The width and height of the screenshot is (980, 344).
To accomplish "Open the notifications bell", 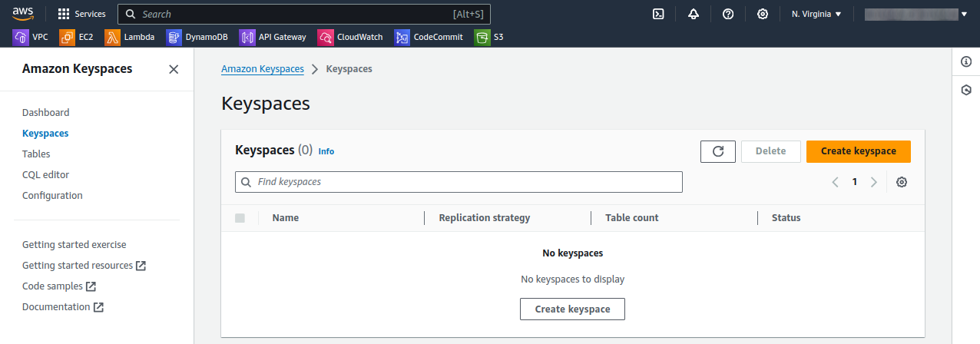I will click(x=694, y=14).
